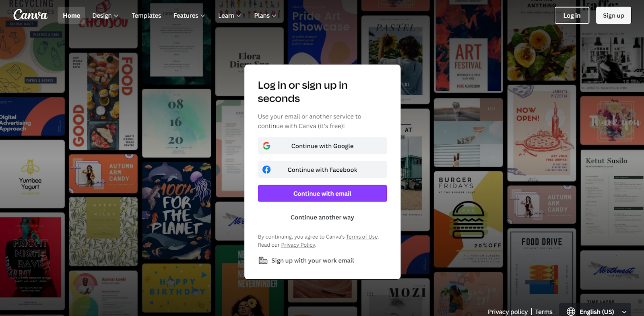Select the Burger Fridays template thumbnail
This screenshot has height=316, width=644.
(x=468, y=220)
